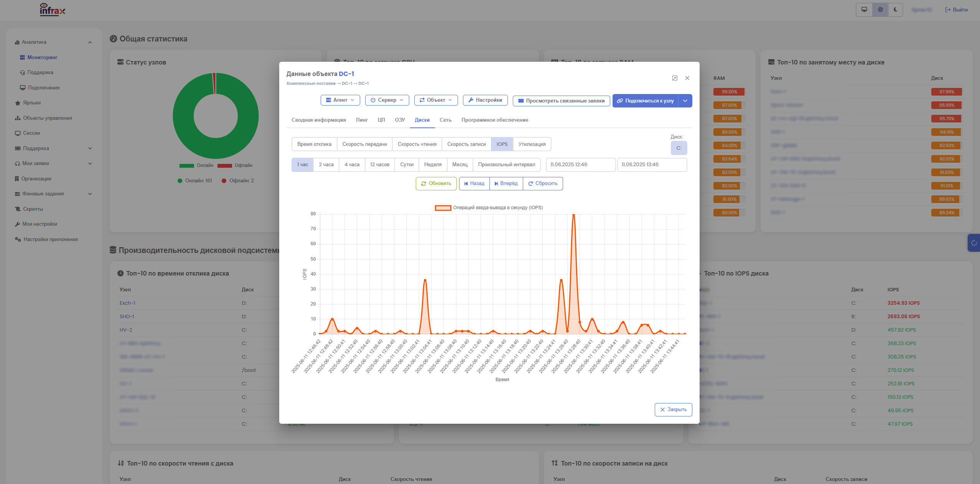Select Скорость передачи metric

point(365,144)
